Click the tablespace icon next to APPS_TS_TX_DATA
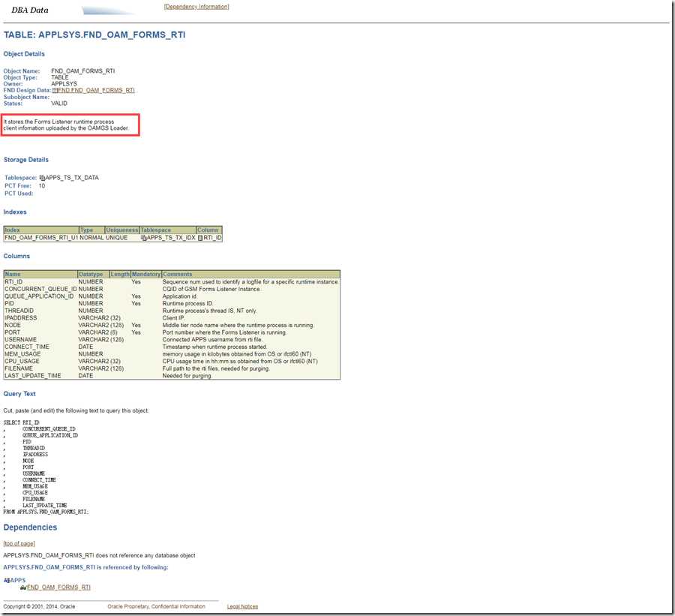The height and width of the screenshot is (616, 675). point(42,178)
